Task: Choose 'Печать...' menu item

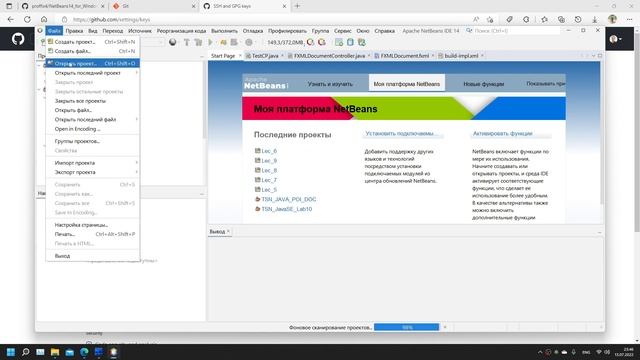Action: [93, 234]
